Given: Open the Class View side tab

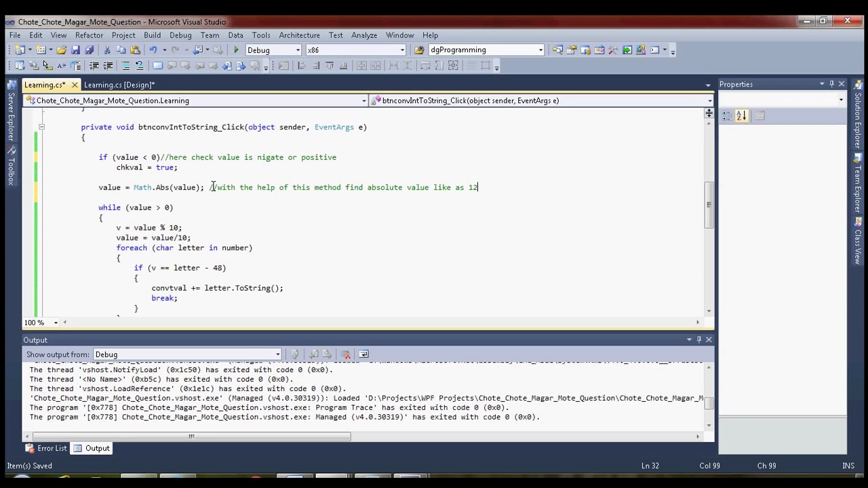Looking at the screenshot, I should 857,242.
